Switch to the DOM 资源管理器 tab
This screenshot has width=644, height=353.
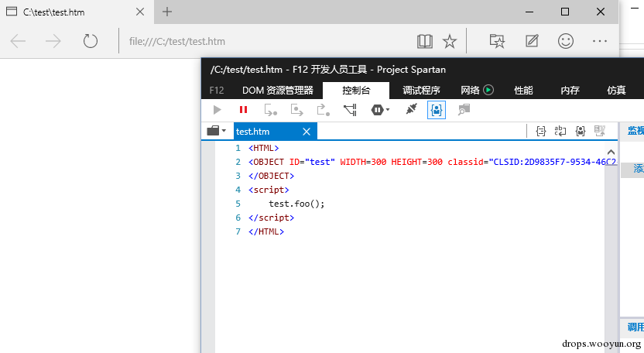278,91
